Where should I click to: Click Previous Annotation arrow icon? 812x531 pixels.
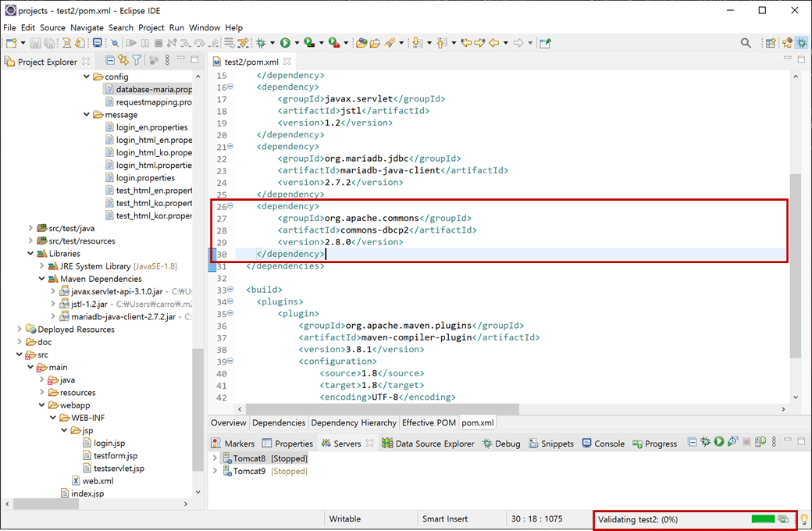(x=441, y=43)
